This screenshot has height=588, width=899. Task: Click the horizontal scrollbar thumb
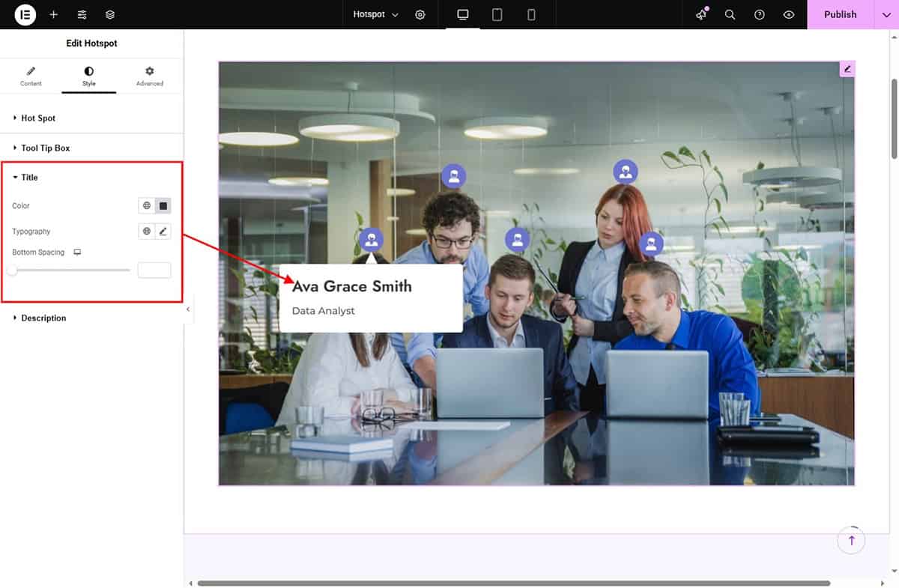(x=514, y=583)
